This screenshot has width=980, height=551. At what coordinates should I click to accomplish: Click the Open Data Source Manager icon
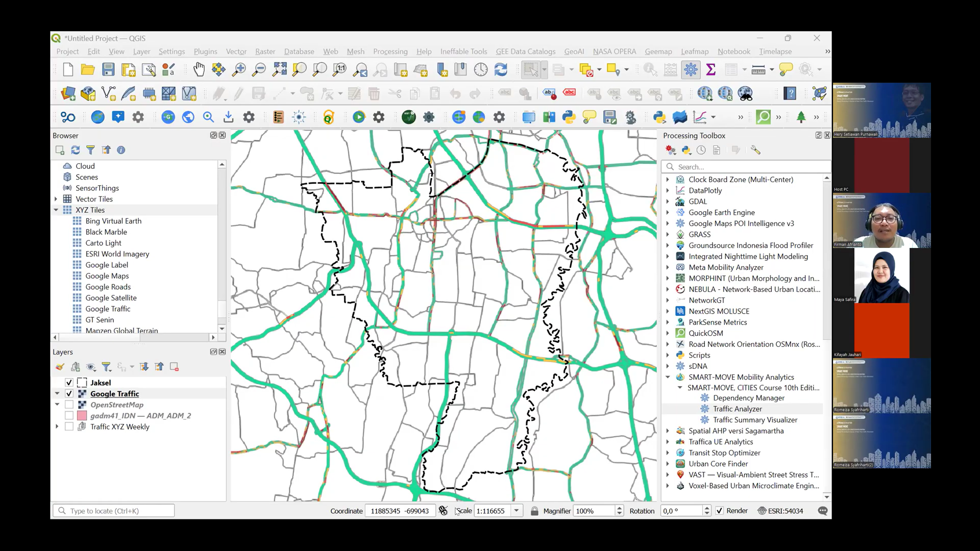click(68, 93)
